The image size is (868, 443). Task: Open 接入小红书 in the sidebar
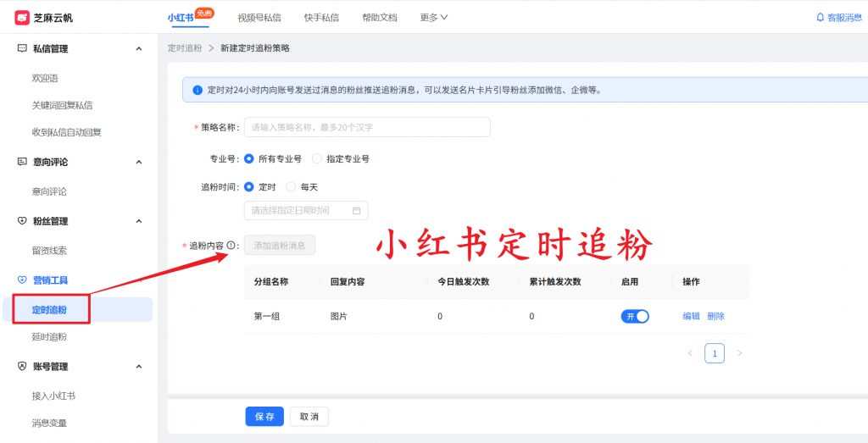pyautogui.click(x=53, y=396)
